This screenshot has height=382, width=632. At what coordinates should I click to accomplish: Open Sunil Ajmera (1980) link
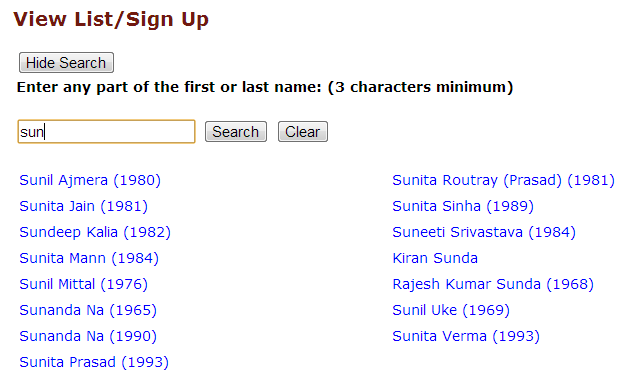90,180
